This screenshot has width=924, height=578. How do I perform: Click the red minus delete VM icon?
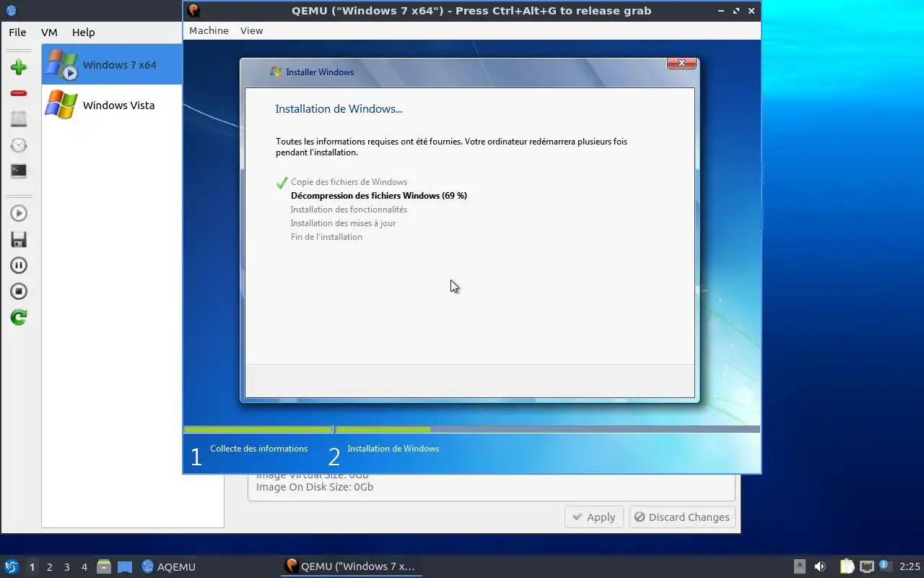pos(19,93)
